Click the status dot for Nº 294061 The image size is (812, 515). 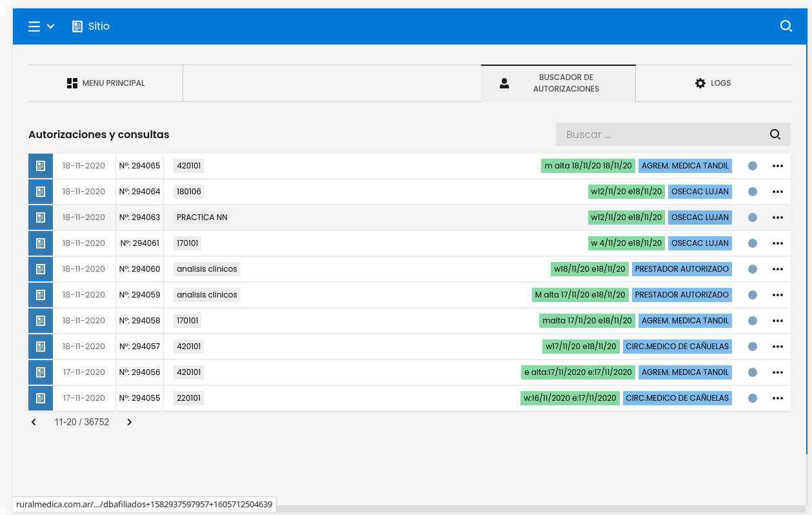pyautogui.click(x=753, y=243)
